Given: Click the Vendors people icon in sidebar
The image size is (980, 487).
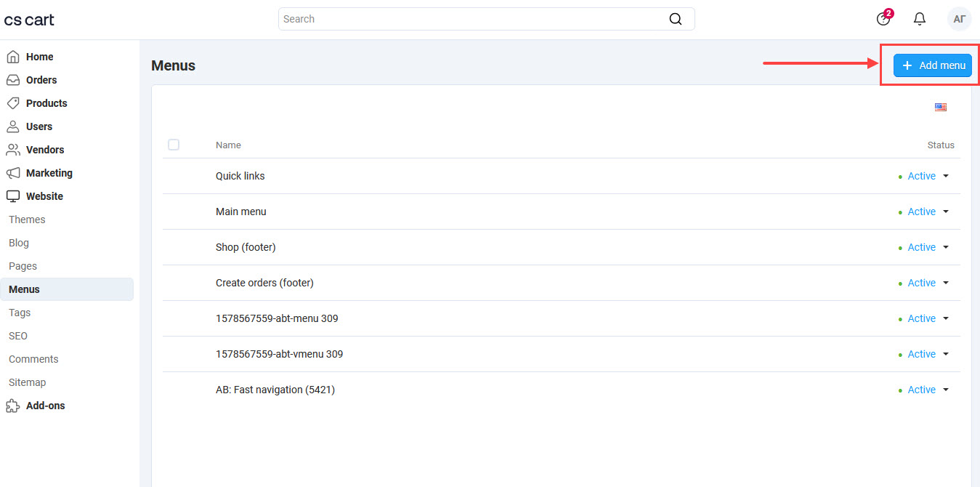Looking at the screenshot, I should point(13,150).
